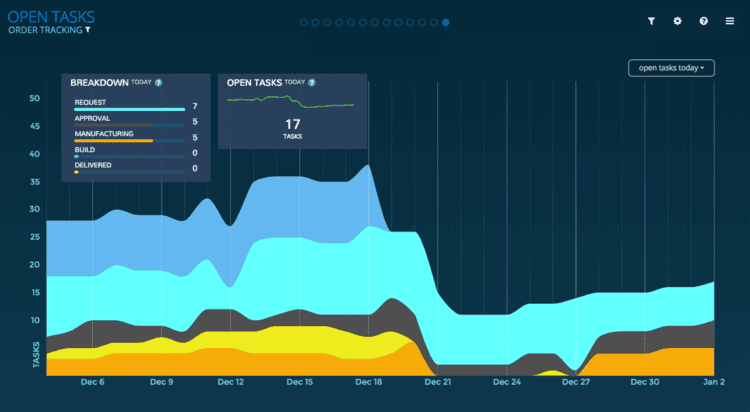Viewport: 750px width, 412px height.
Task: Click the APPROVAL label in breakdown
Action: coord(92,118)
